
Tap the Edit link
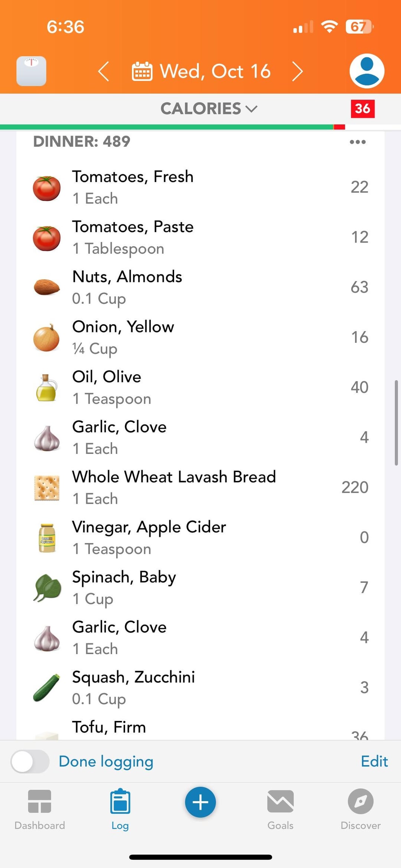(374, 761)
